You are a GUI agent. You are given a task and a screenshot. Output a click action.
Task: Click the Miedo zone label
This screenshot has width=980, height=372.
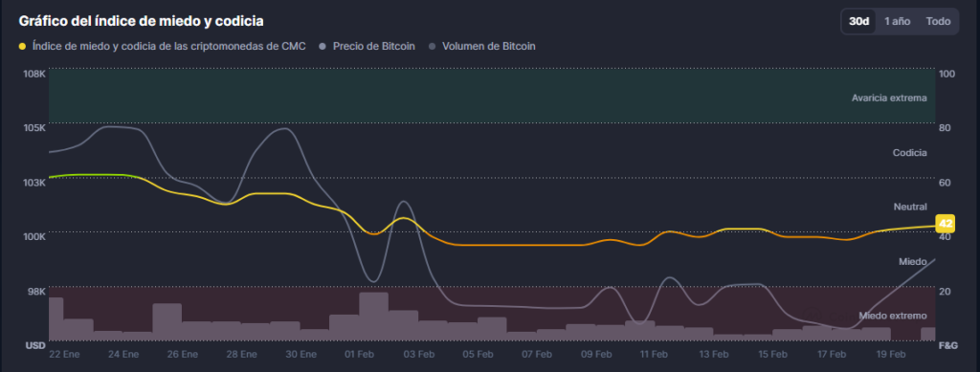point(912,261)
